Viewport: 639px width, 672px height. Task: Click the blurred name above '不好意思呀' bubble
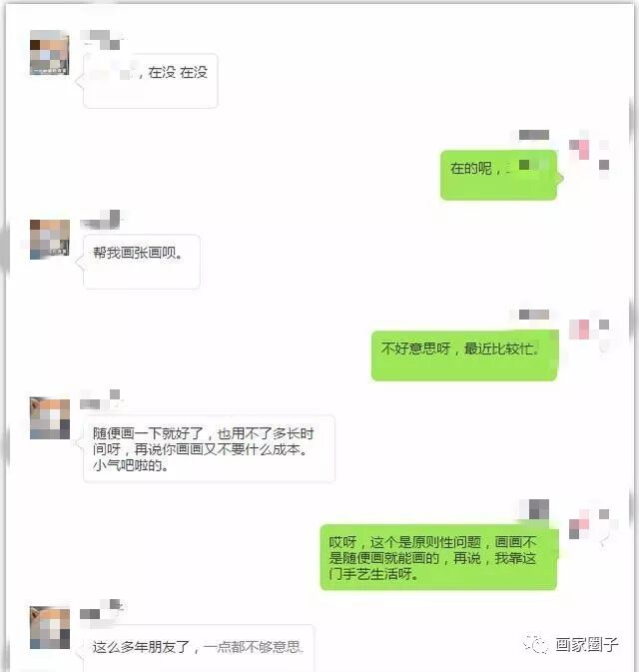pyautogui.click(x=533, y=315)
